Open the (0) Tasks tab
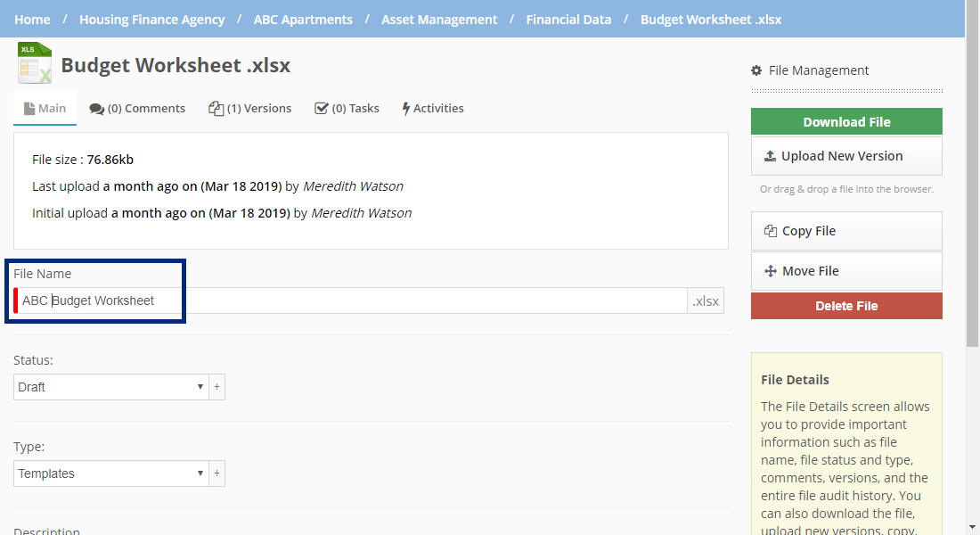This screenshot has width=980, height=535. (347, 108)
